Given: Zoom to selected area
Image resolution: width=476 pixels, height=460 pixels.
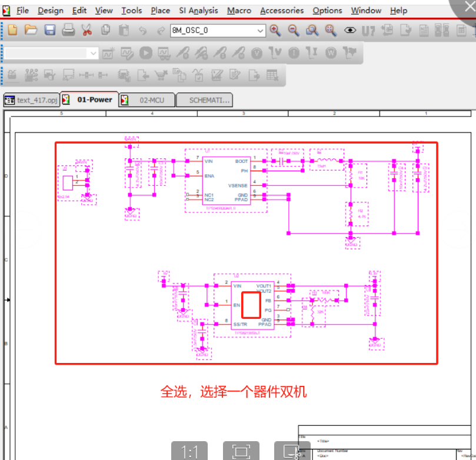Looking at the screenshot, I should pyautogui.click(x=312, y=31).
